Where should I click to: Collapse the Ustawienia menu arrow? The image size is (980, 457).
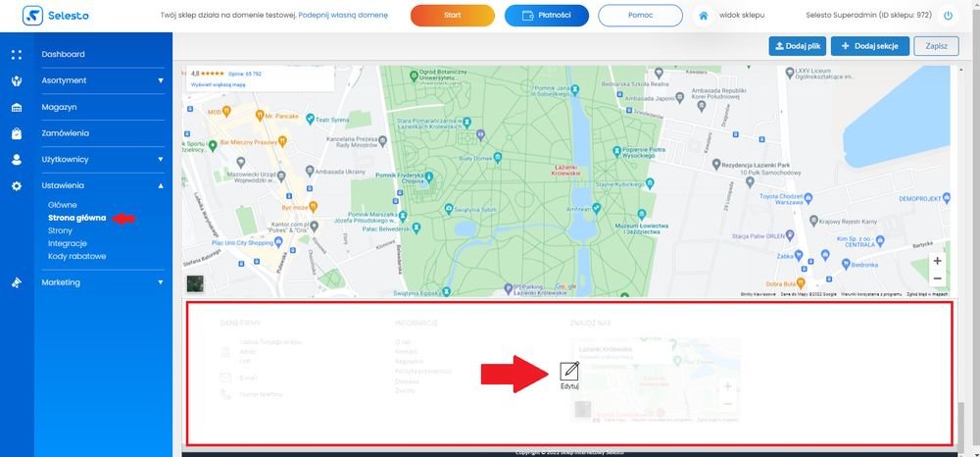[x=161, y=185]
